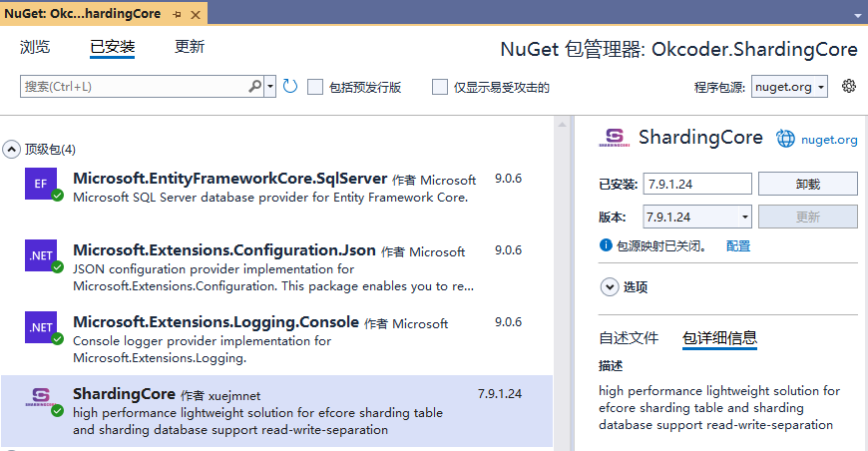Image resolution: width=868 pixels, height=451 pixels.
Task: Switch to the 浏览 tab
Action: coord(35,47)
